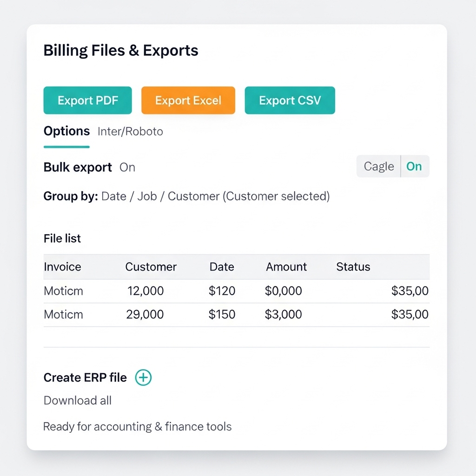Click the plus icon beside Create ERP file
The image size is (476, 476).
coord(143,377)
